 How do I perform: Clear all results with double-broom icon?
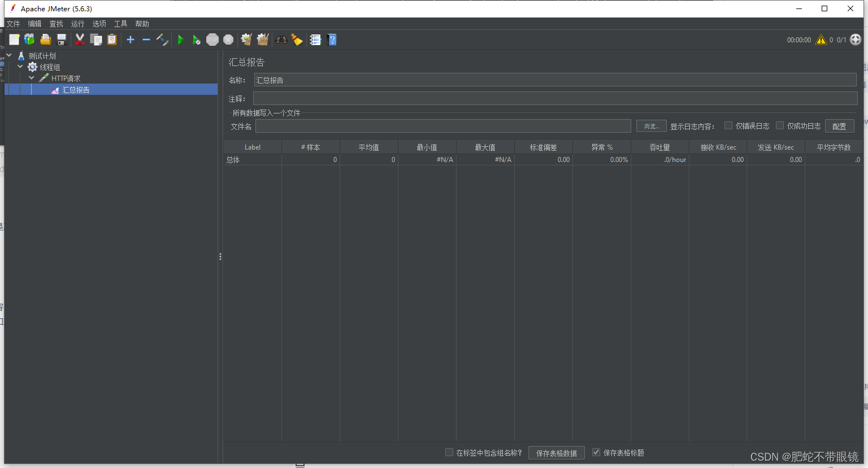coord(263,40)
